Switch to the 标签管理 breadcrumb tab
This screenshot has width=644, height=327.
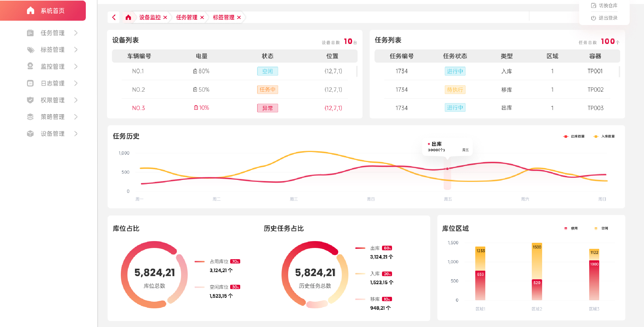[x=224, y=17]
